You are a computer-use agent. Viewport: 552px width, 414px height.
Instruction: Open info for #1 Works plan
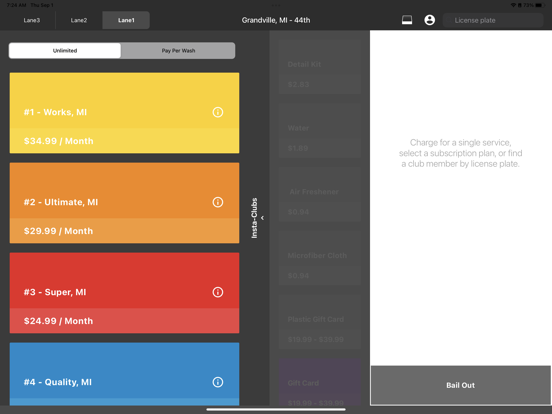tap(218, 112)
